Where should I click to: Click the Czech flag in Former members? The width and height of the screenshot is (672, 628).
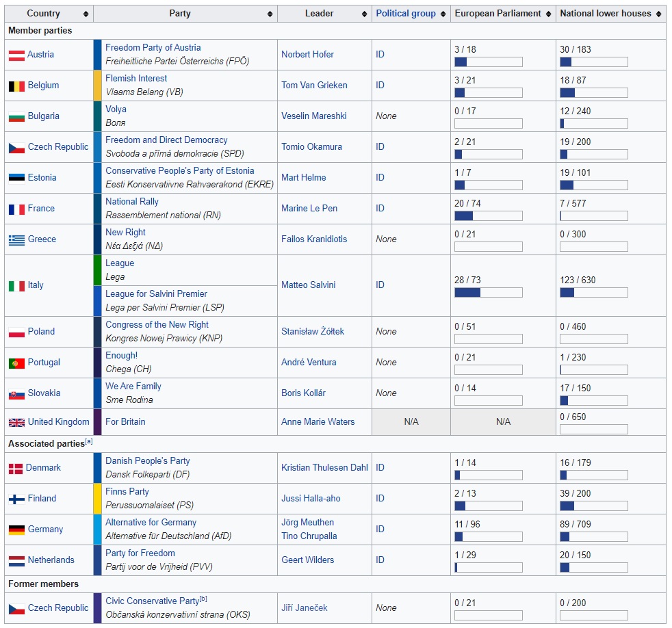16,608
